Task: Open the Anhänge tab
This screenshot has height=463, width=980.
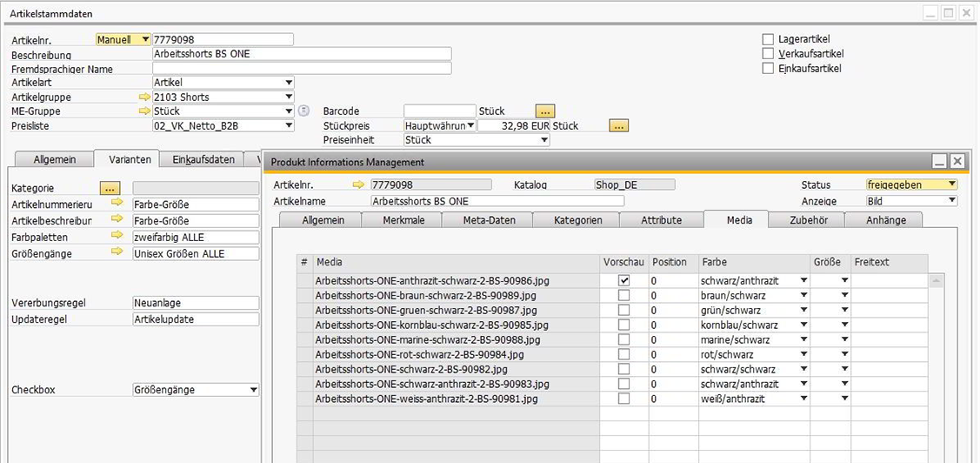Action: 884,220
